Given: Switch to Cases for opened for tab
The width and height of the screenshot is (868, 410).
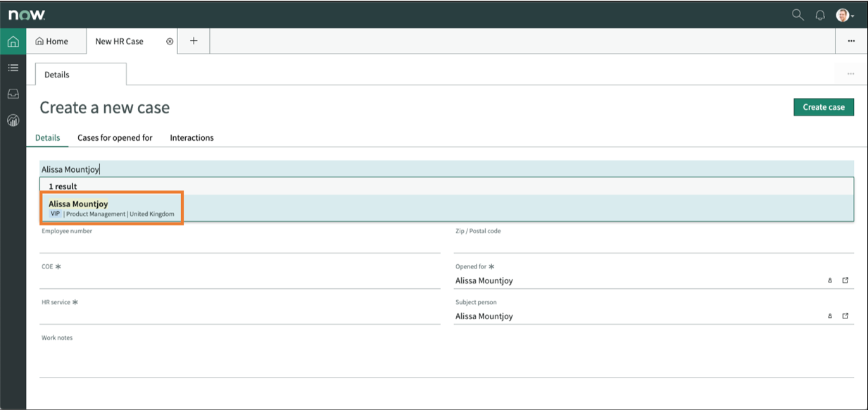Looking at the screenshot, I should point(115,137).
